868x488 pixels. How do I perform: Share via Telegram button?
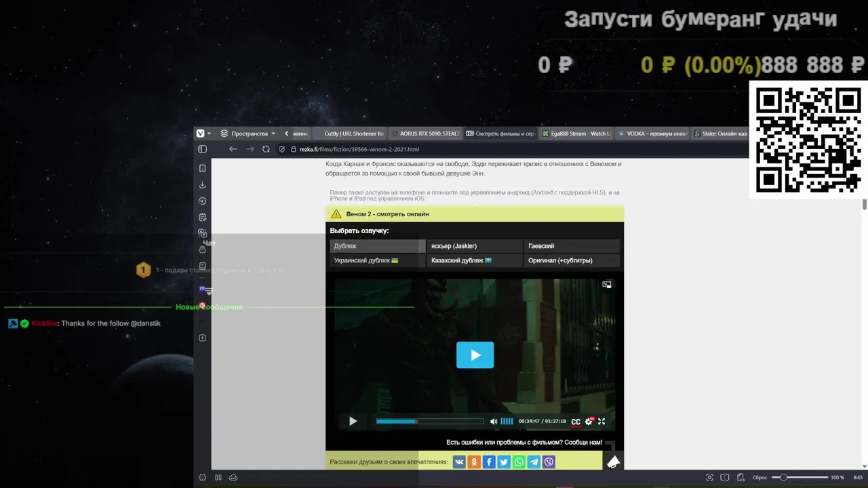(534, 462)
